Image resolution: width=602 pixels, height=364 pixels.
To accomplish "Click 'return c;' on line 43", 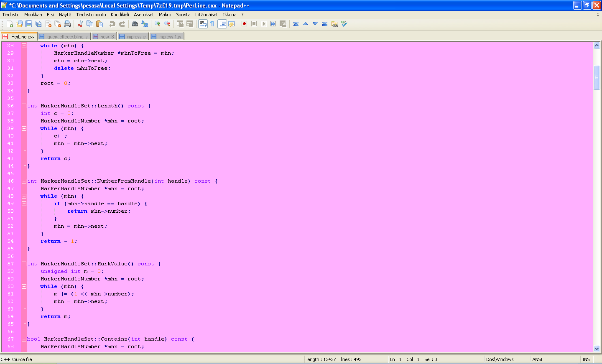I will 56,158.
